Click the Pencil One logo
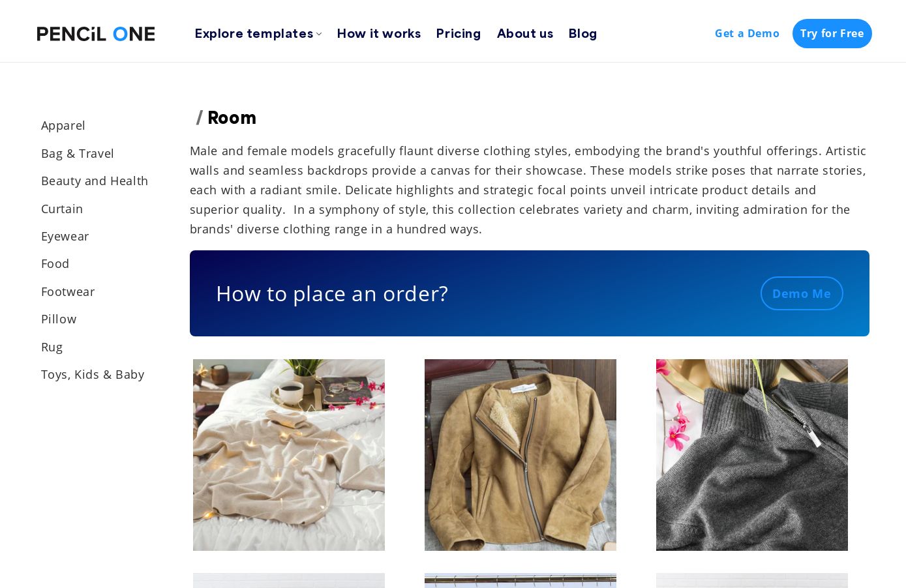The width and height of the screenshot is (906, 588). point(96,34)
